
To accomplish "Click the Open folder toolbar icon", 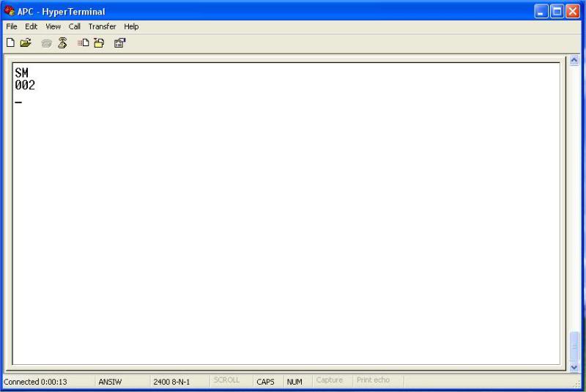I will [26, 43].
